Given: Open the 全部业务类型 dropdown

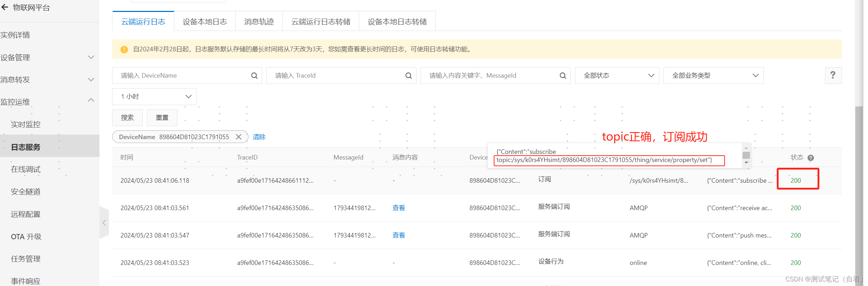Looking at the screenshot, I should [713, 76].
